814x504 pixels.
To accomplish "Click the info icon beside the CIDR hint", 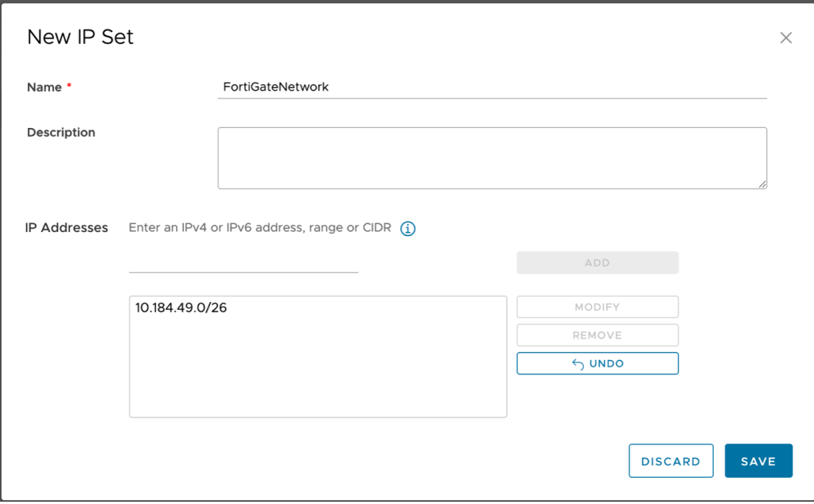I will tap(408, 229).
